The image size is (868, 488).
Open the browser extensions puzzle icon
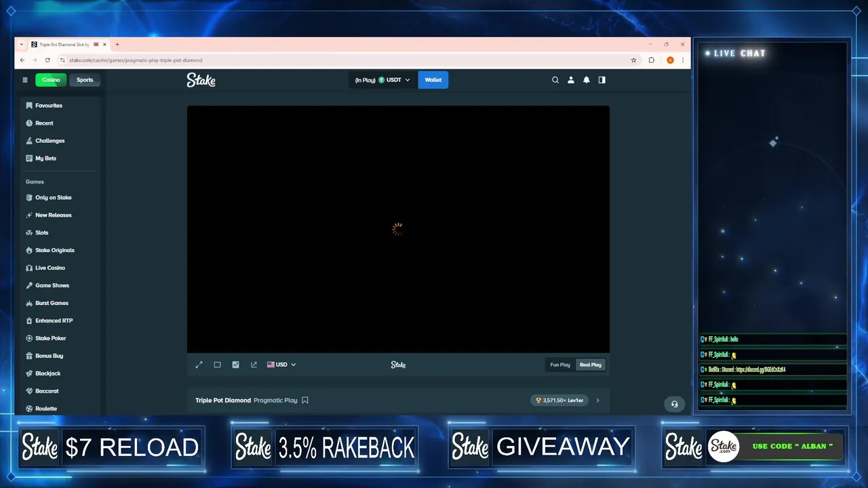click(652, 60)
